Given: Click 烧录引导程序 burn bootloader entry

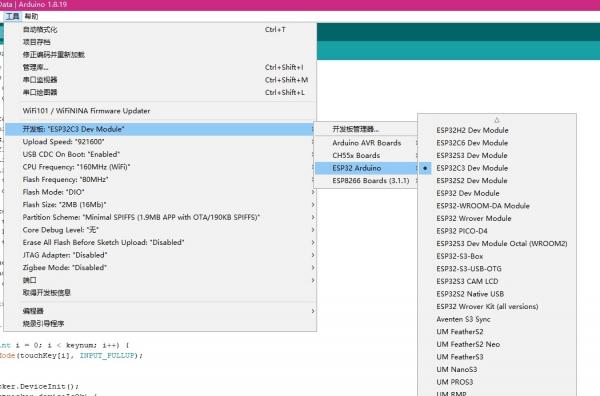Looking at the screenshot, I should pyautogui.click(x=160, y=324).
